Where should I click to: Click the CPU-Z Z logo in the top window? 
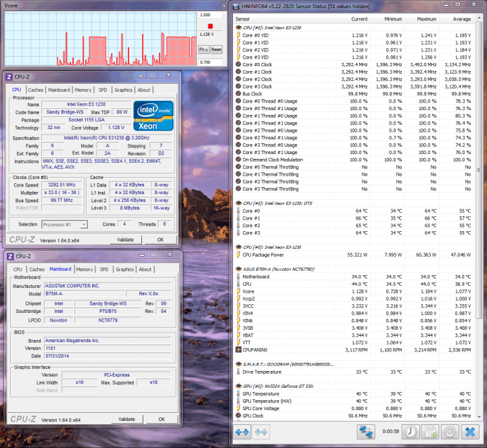tap(9, 76)
